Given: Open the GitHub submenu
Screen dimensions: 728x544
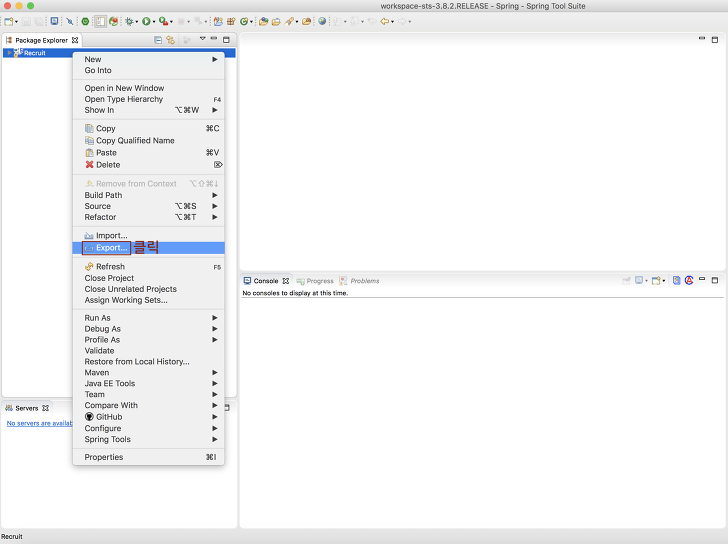Looking at the screenshot, I should (149, 417).
